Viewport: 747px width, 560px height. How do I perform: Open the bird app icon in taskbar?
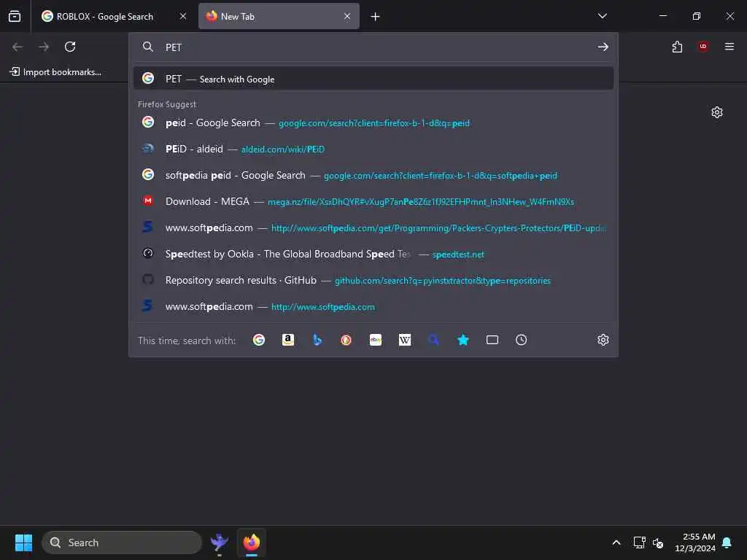[x=219, y=542]
